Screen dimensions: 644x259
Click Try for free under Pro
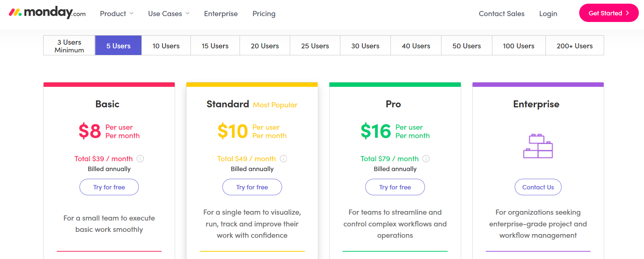[395, 187]
